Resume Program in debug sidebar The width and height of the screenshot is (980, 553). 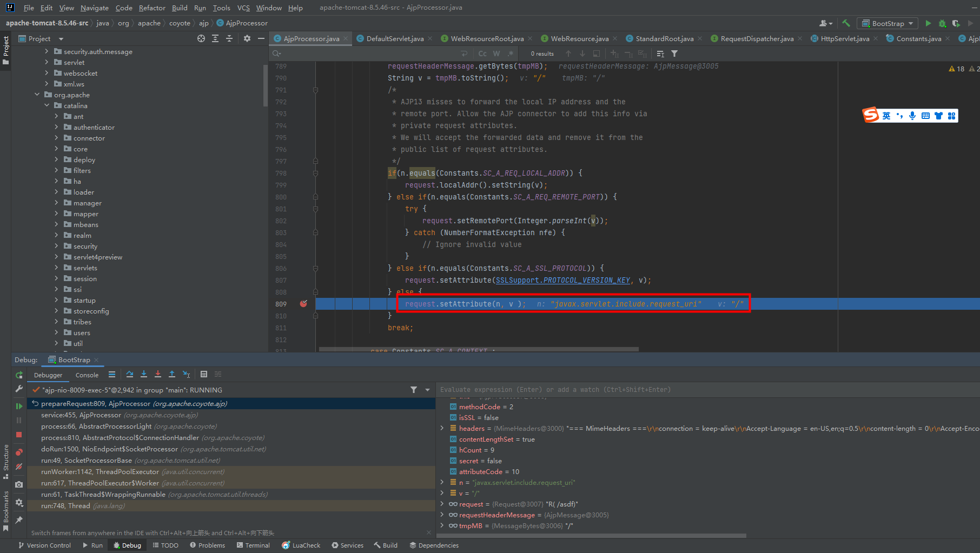click(x=19, y=406)
